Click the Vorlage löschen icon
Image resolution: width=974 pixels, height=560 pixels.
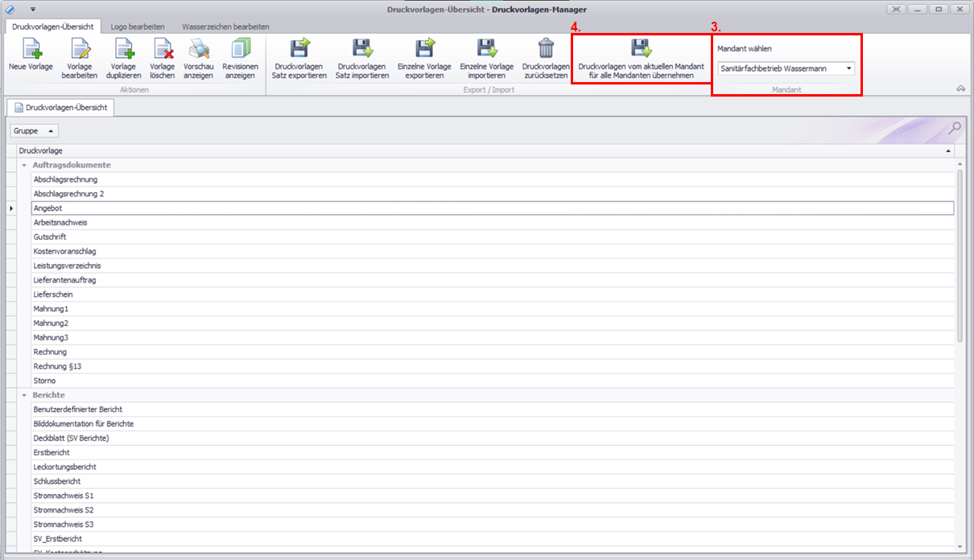click(x=163, y=50)
